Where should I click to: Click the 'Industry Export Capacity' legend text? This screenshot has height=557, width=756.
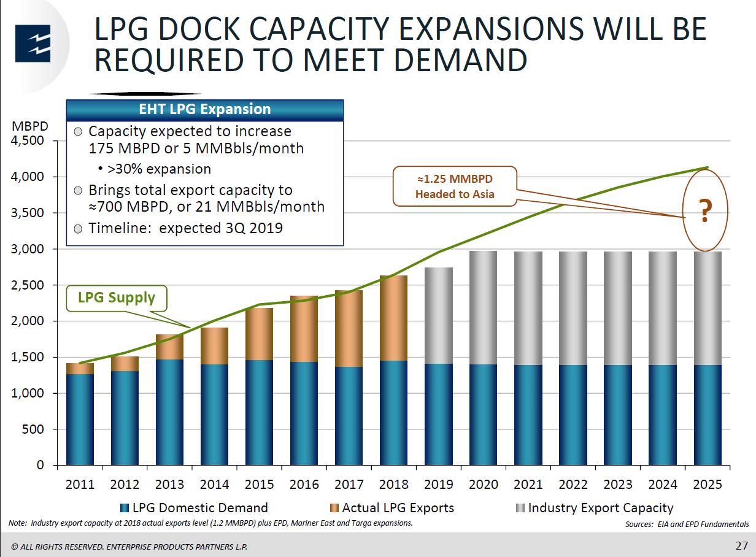601,508
